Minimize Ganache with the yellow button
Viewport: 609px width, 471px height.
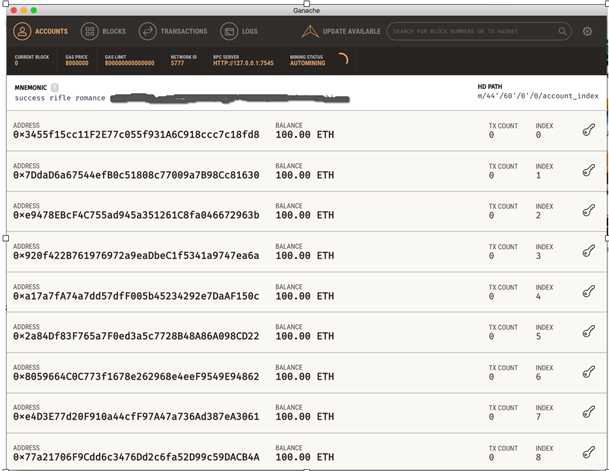pyautogui.click(x=24, y=10)
